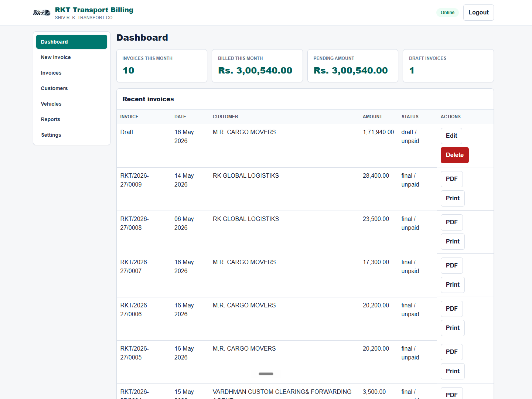Click the Draft Invoices count card
The image size is (532, 399).
[448, 66]
